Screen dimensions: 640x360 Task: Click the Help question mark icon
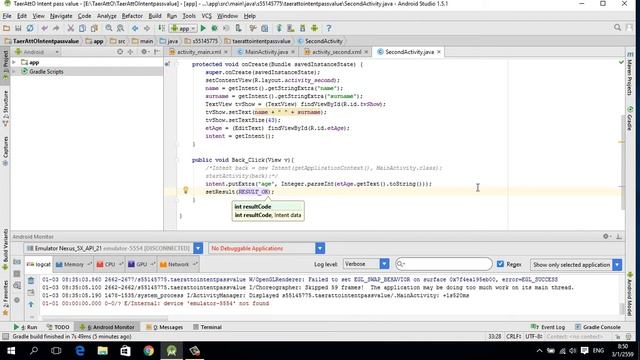click(329, 28)
